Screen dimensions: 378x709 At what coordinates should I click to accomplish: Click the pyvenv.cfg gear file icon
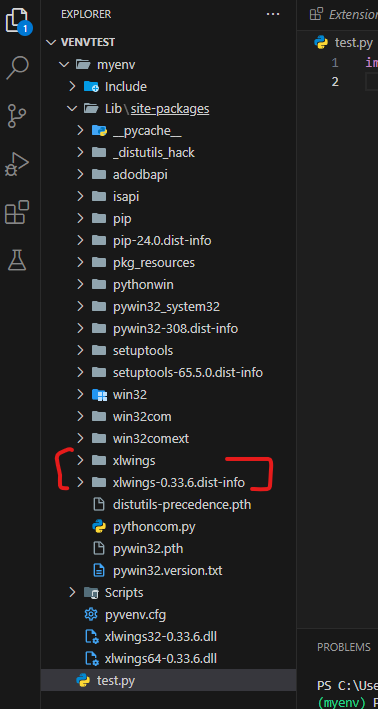click(91, 614)
